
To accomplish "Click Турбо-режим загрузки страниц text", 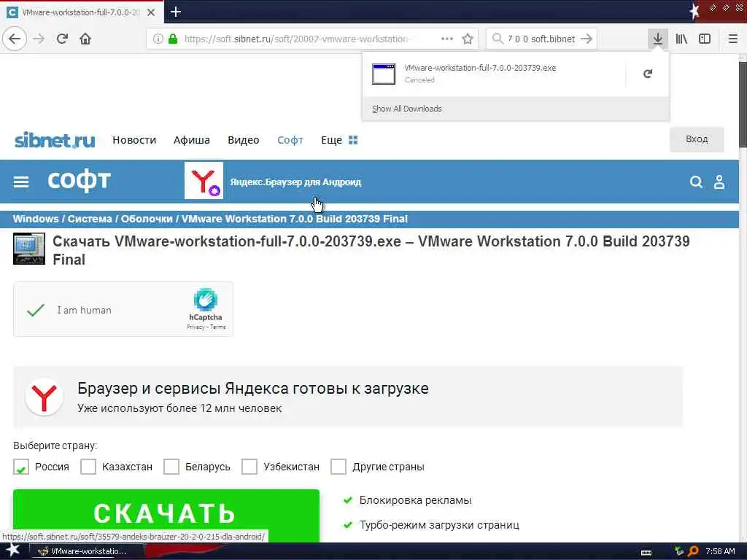I will pos(439,525).
